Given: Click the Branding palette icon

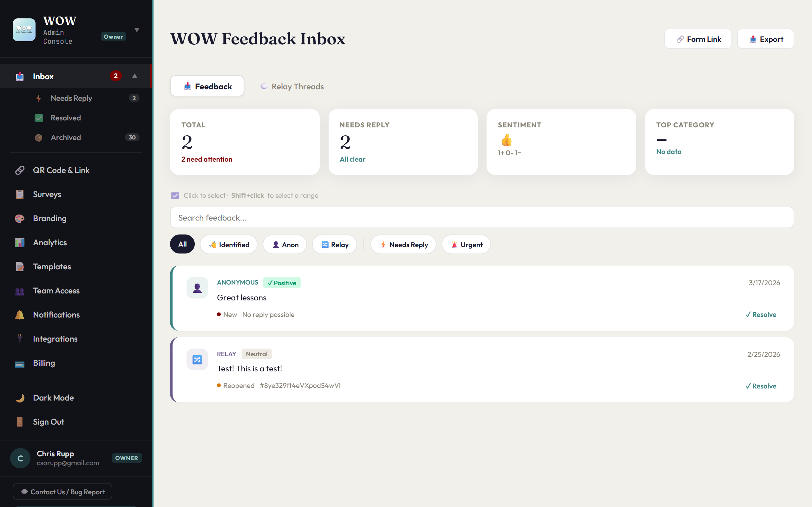Looking at the screenshot, I should tap(19, 218).
